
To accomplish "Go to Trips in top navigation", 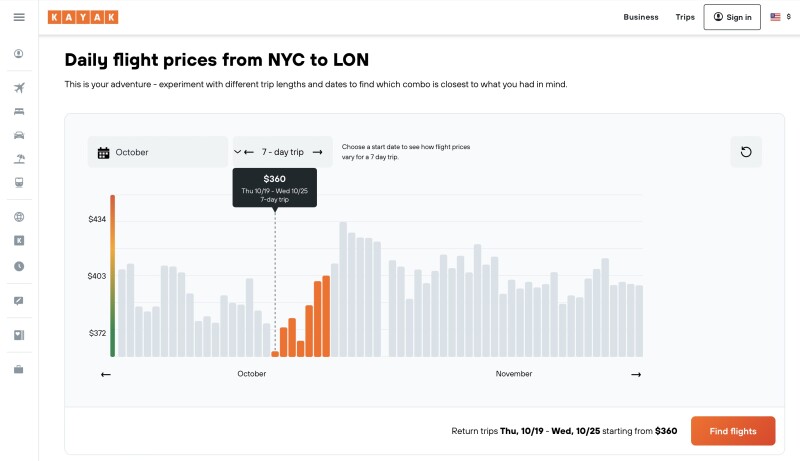I will coord(685,17).
